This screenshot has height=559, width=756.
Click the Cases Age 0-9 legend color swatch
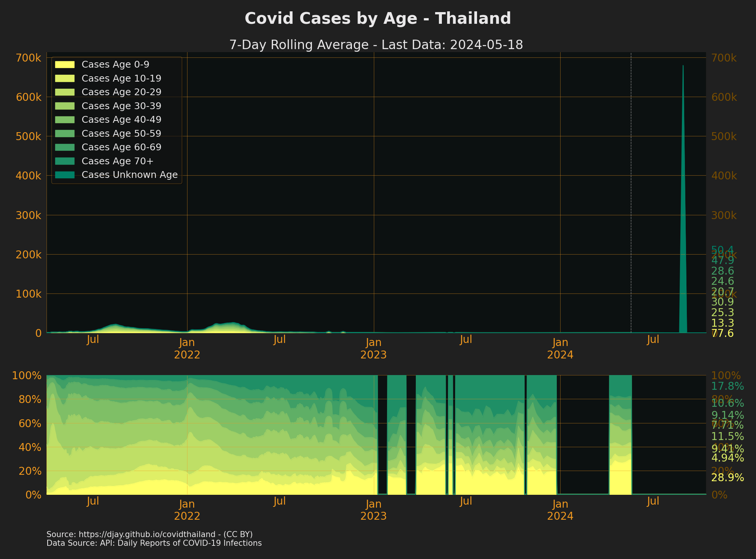pyautogui.click(x=65, y=65)
